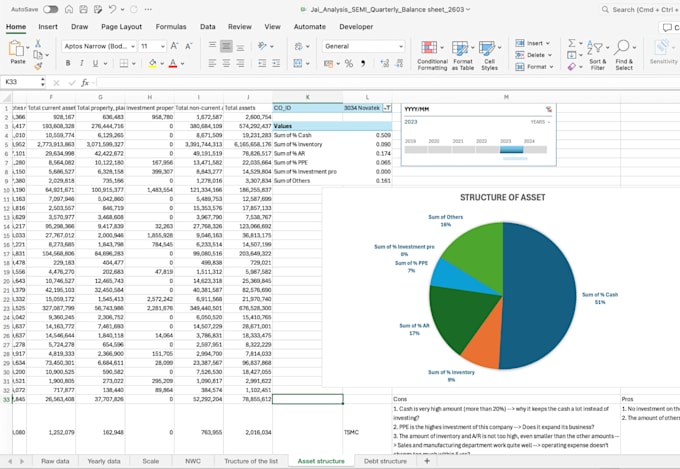This screenshot has width=680, height=469.
Task: Select the 2022 segment on timeline slicer
Action: tap(487, 150)
